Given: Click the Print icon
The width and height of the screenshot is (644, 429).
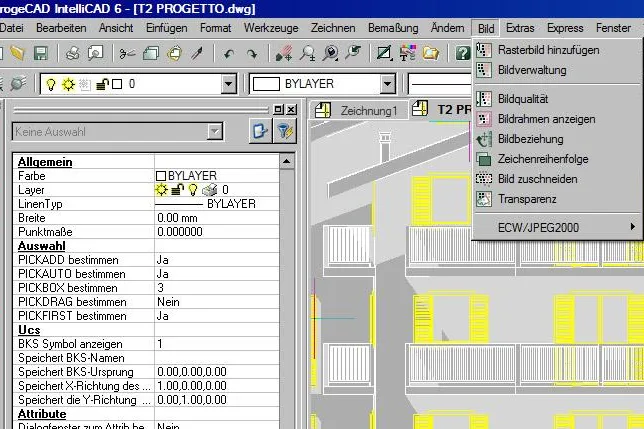Looking at the screenshot, I should [x=73, y=53].
